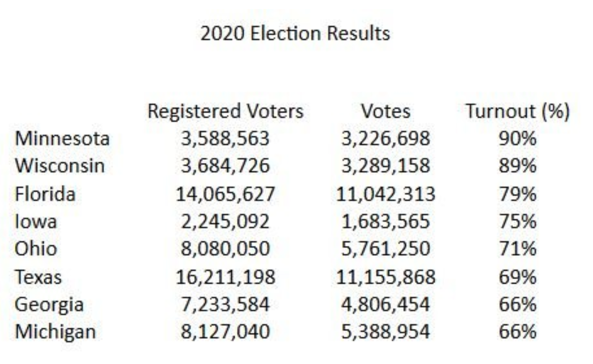Select Michigan's registered voters value 8,127,040
The image size is (593, 364).
coord(225,332)
